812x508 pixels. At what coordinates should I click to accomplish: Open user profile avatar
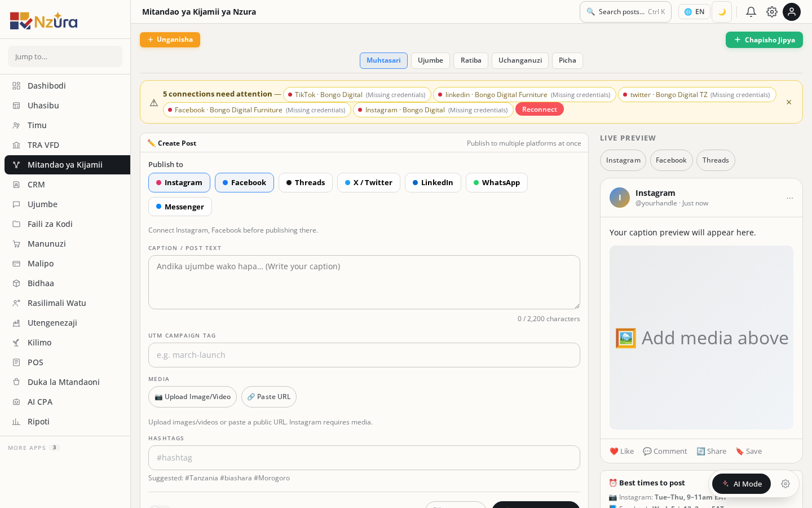click(x=792, y=12)
